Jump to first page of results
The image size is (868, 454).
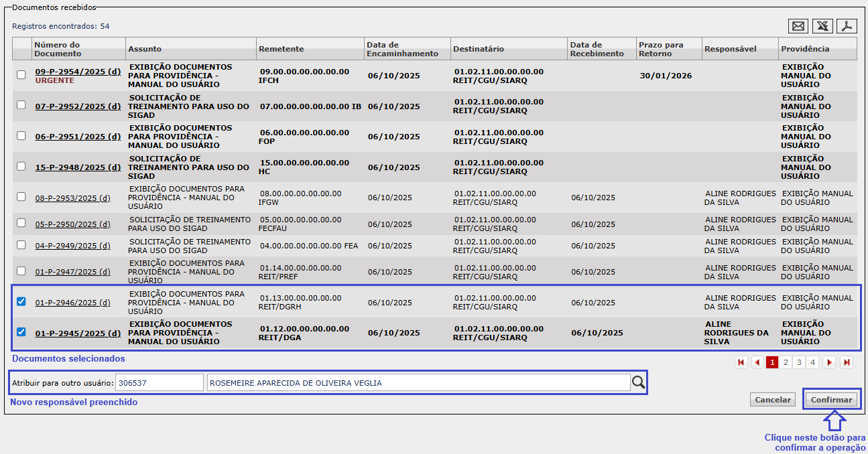pos(741,362)
